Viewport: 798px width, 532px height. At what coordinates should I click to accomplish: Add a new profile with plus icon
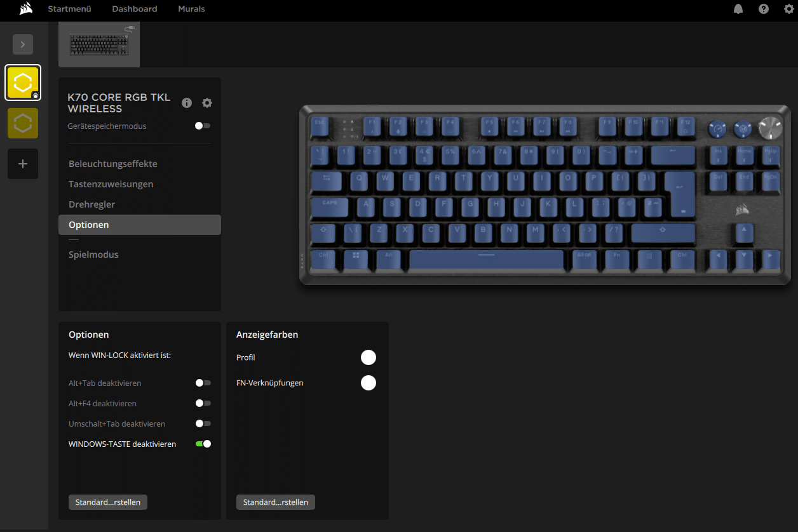(23, 164)
